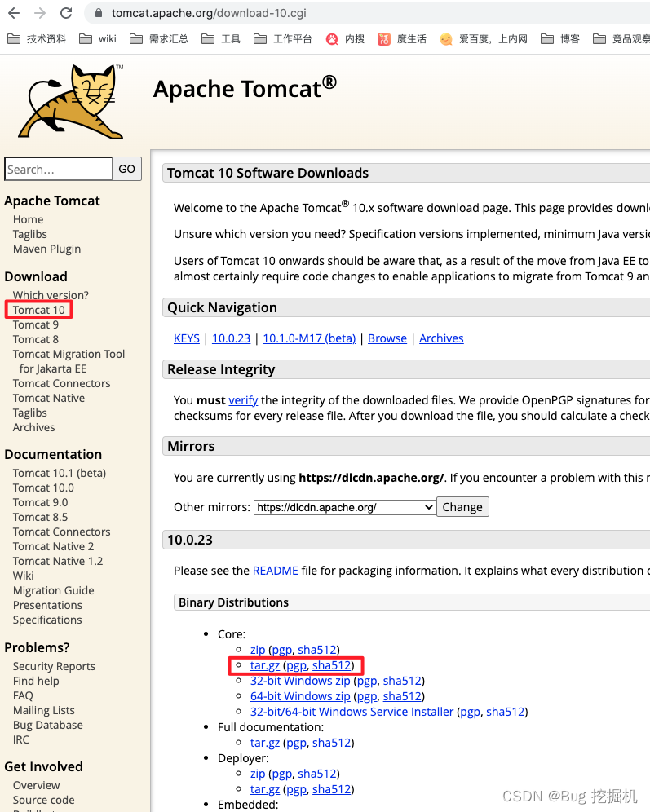650x812 pixels.
Task: Open Tomcat Native 2 documentation
Action: [53, 546]
